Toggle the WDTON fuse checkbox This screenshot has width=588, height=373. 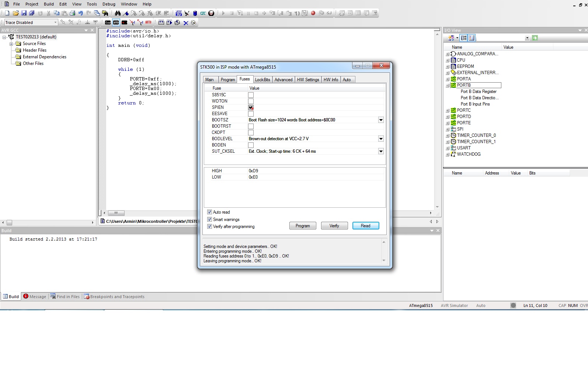tap(251, 101)
